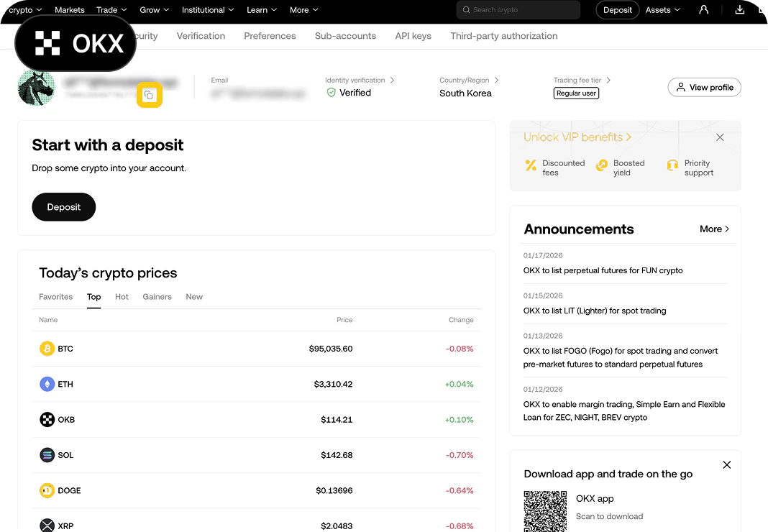Open Country/Region details chevron
768x532 pixels.
tap(496, 80)
